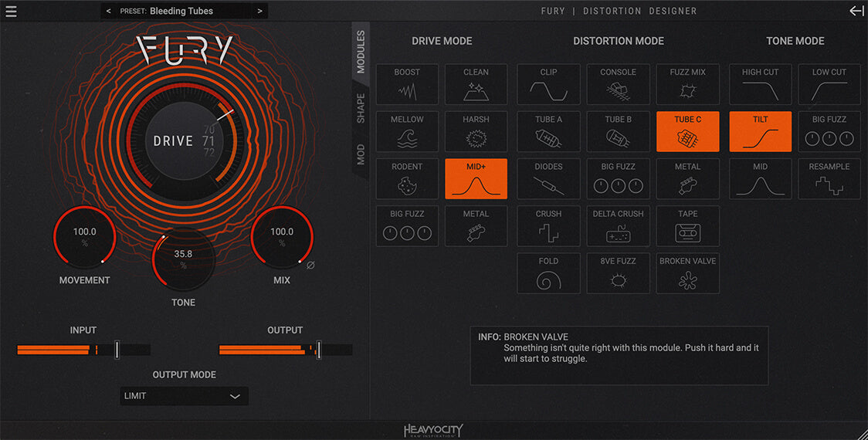Screen dimensions: 868x440
Task: Click the collapse panel arrow button
Action: click(856, 11)
